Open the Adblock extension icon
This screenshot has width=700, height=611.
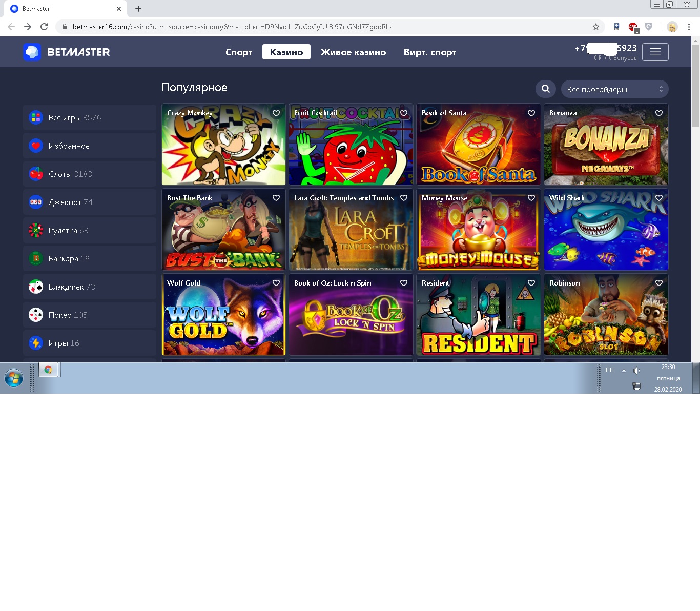click(633, 27)
